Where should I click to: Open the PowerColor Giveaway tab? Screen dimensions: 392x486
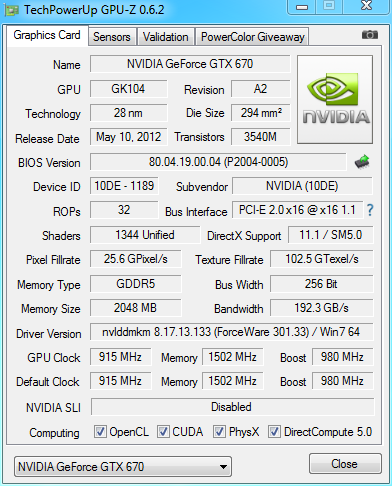pyautogui.click(x=253, y=37)
